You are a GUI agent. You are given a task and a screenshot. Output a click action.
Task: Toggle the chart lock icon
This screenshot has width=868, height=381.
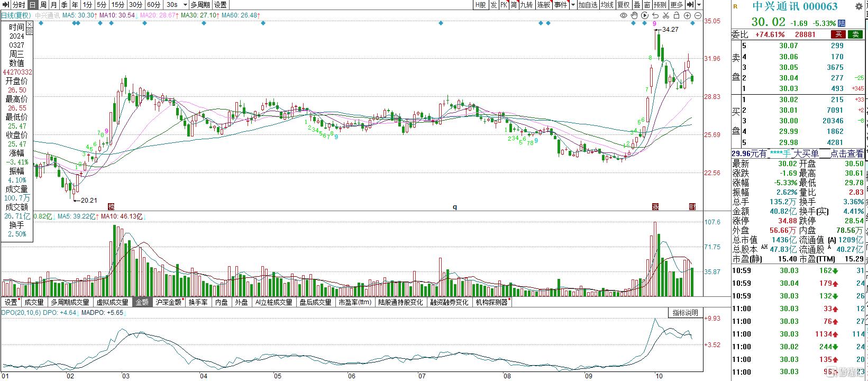click(677, 15)
